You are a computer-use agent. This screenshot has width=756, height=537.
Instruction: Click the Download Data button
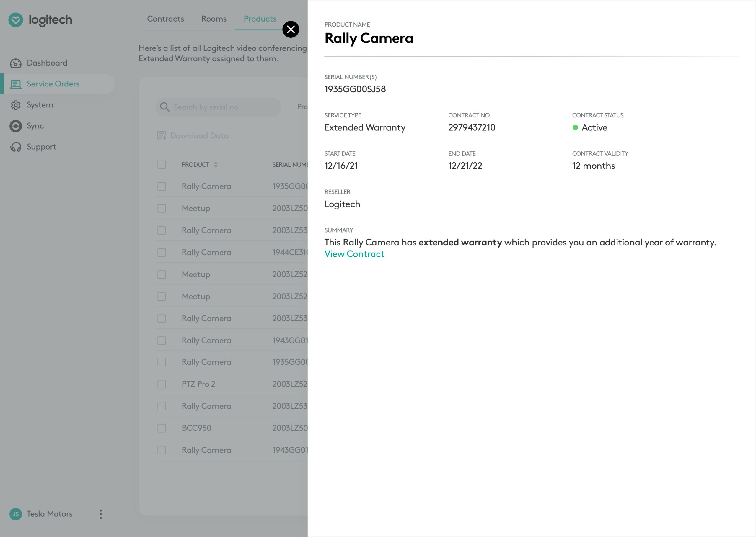pos(193,135)
